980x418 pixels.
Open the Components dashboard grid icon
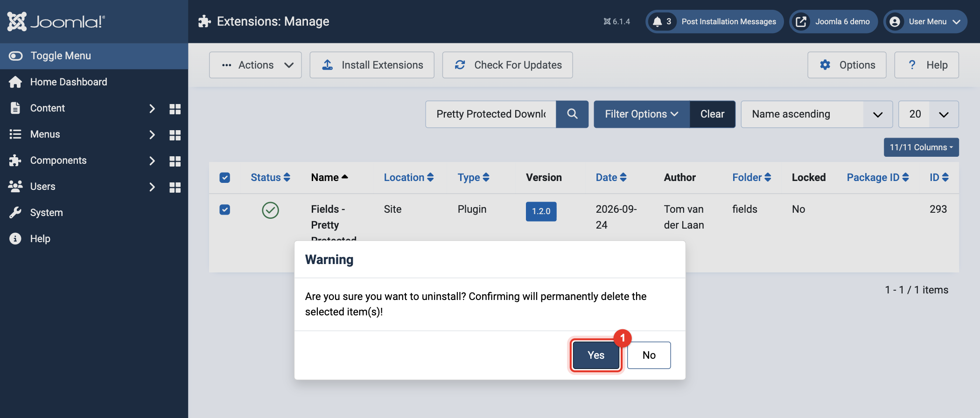coord(175,161)
